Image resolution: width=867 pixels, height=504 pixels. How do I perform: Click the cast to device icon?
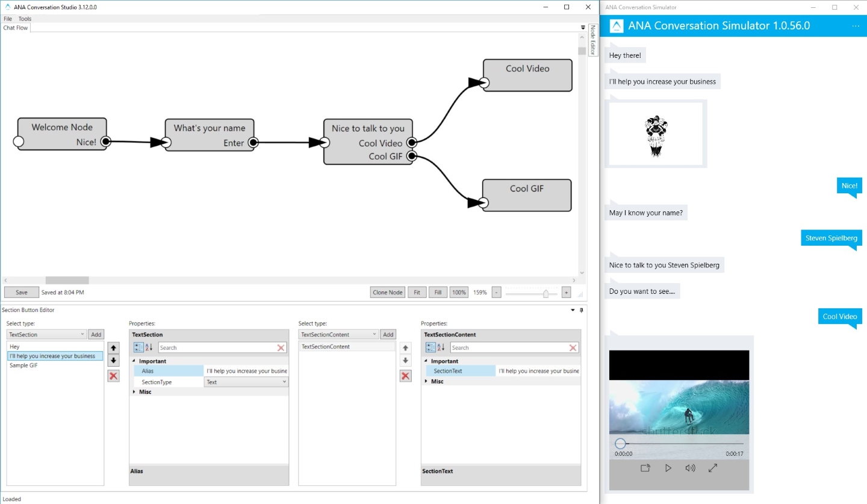[x=645, y=468]
